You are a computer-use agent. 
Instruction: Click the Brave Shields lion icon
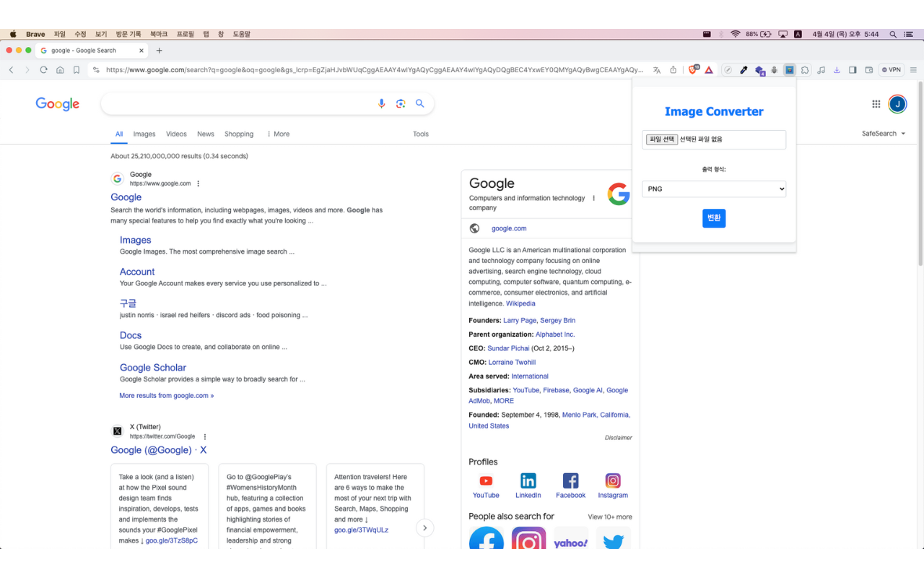tap(693, 70)
